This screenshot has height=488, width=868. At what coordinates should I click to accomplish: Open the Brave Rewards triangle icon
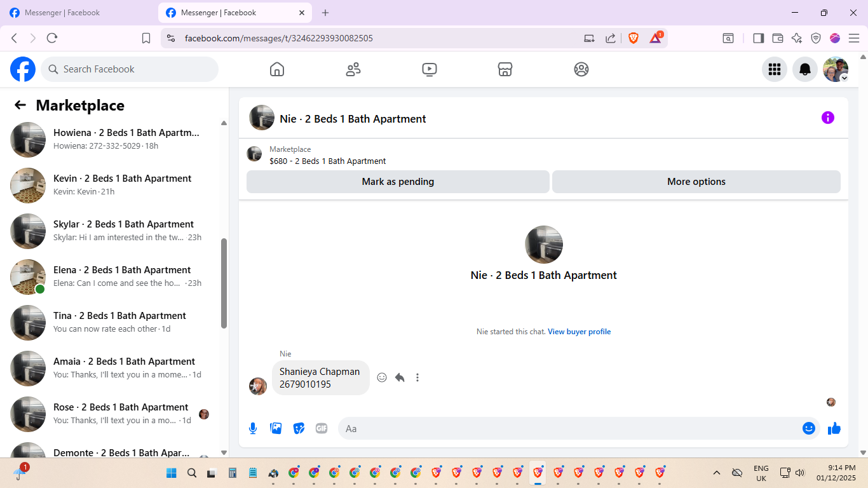656,38
